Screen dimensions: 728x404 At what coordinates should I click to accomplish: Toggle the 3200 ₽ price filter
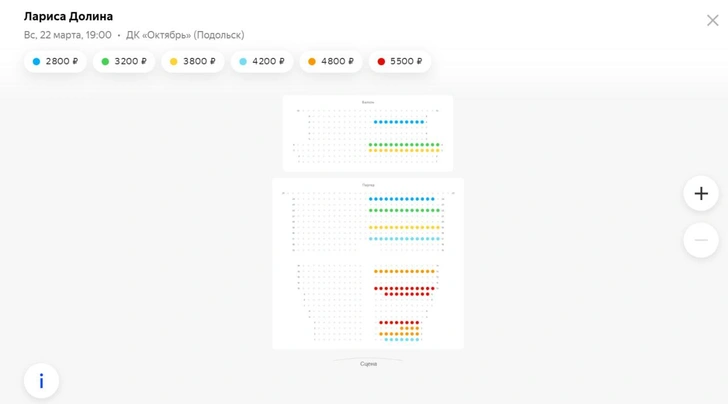(x=124, y=61)
